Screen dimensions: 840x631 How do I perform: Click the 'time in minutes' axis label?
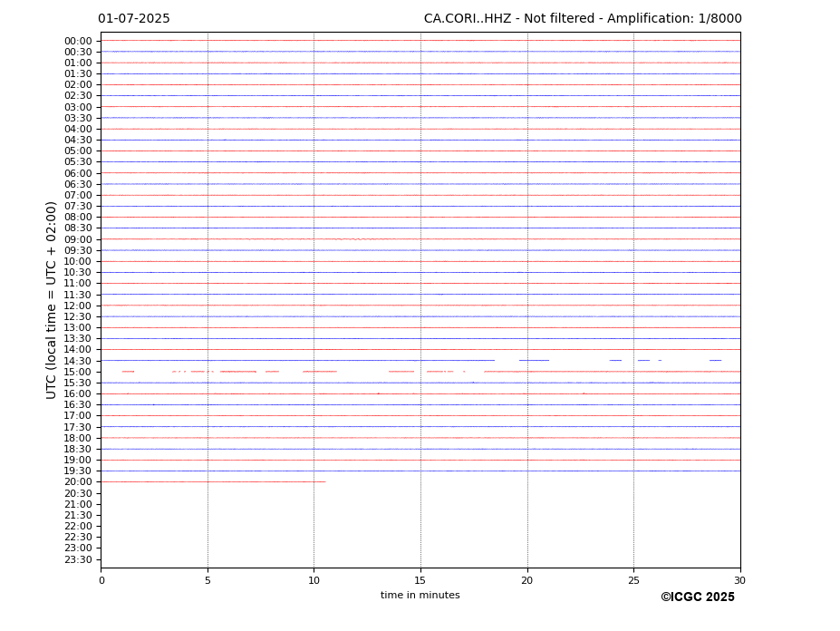point(420,595)
